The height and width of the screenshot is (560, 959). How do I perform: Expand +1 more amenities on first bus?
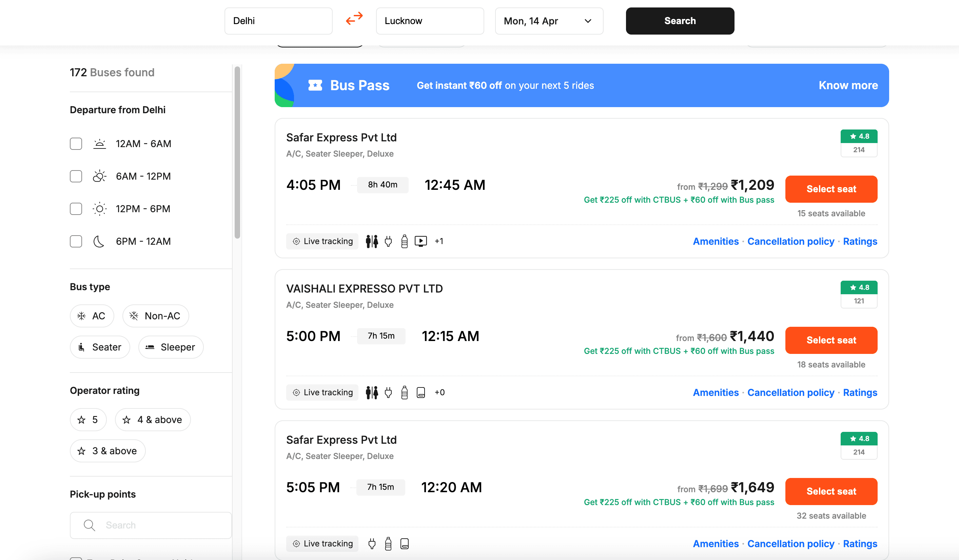439,241
